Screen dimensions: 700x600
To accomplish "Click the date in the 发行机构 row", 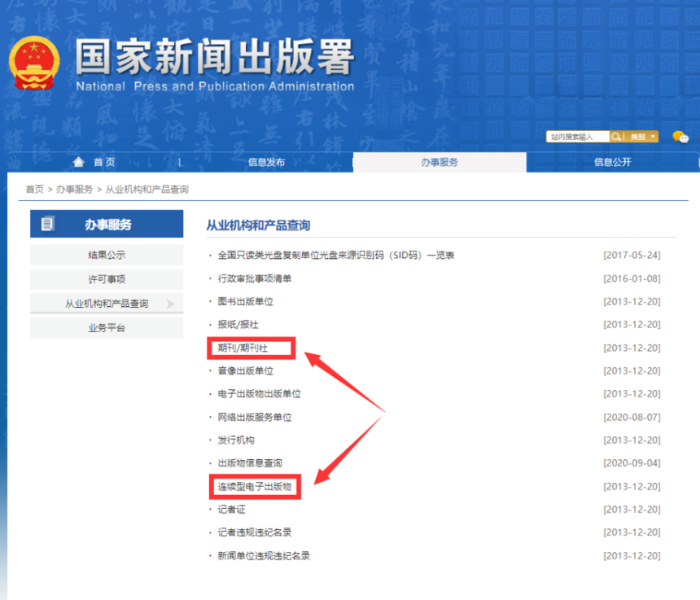I will pyautogui.click(x=632, y=440).
